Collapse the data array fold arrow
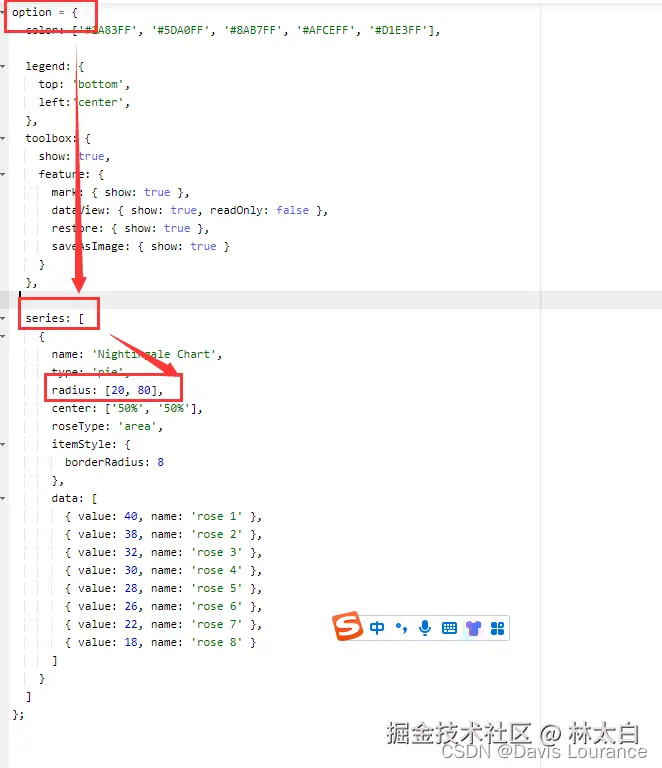 (x=3, y=498)
